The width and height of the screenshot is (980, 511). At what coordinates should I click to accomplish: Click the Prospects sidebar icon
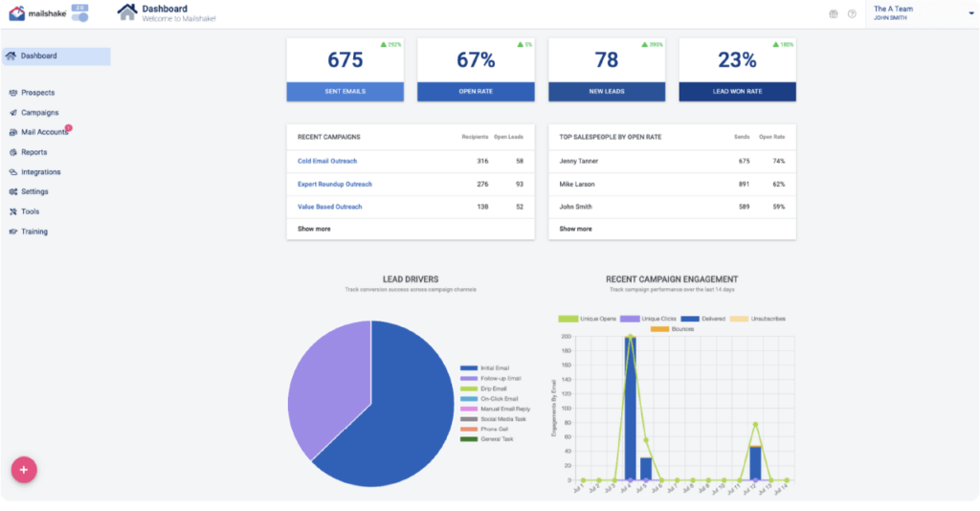click(x=13, y=93)
